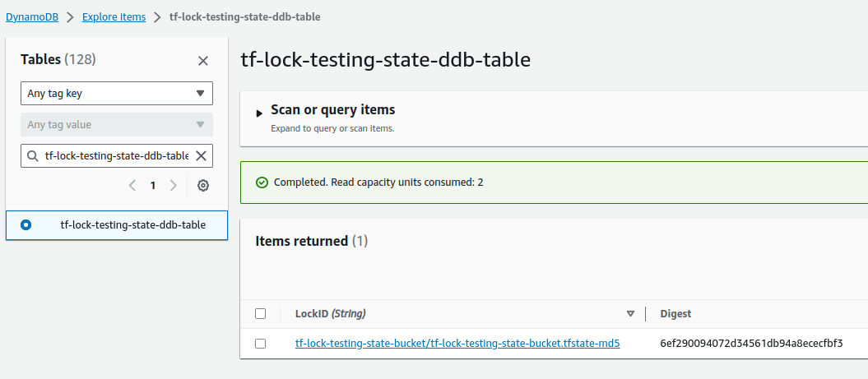Go to previous page of tables

pos(132,185)
